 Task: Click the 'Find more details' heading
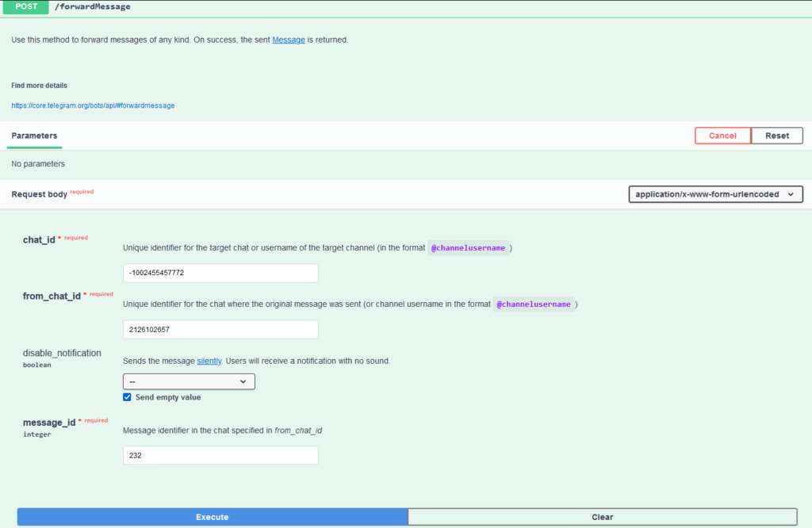39,86
